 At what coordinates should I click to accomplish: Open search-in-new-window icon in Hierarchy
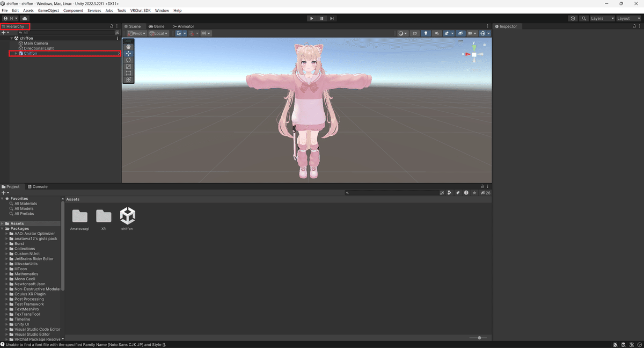[117, 33]
